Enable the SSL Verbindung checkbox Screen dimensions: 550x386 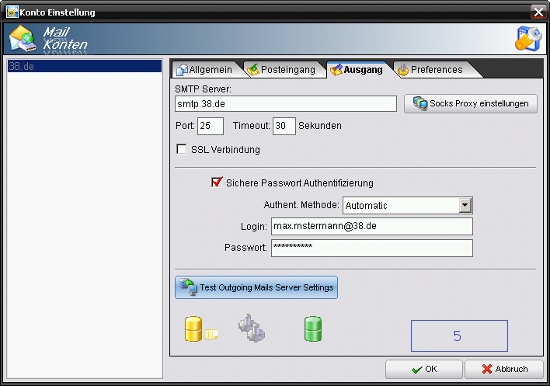(x=182, y=149)
